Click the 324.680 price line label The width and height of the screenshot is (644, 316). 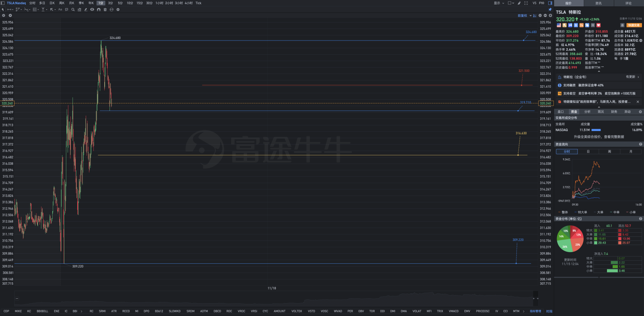531,32
